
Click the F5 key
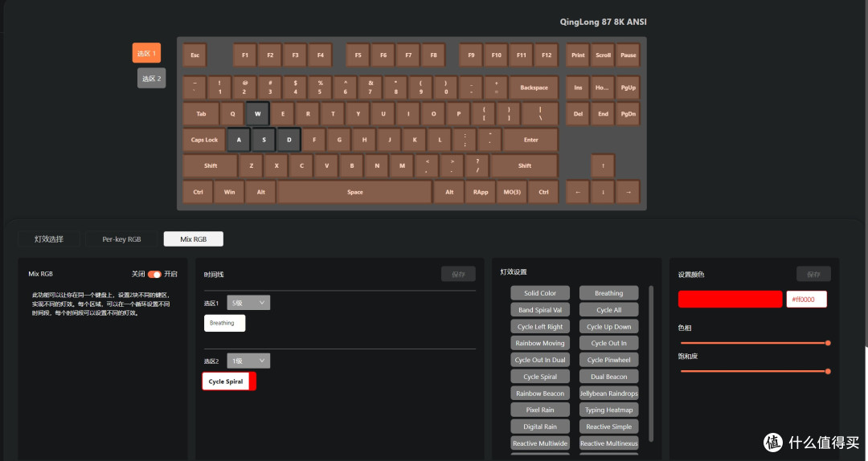[358, 55]
